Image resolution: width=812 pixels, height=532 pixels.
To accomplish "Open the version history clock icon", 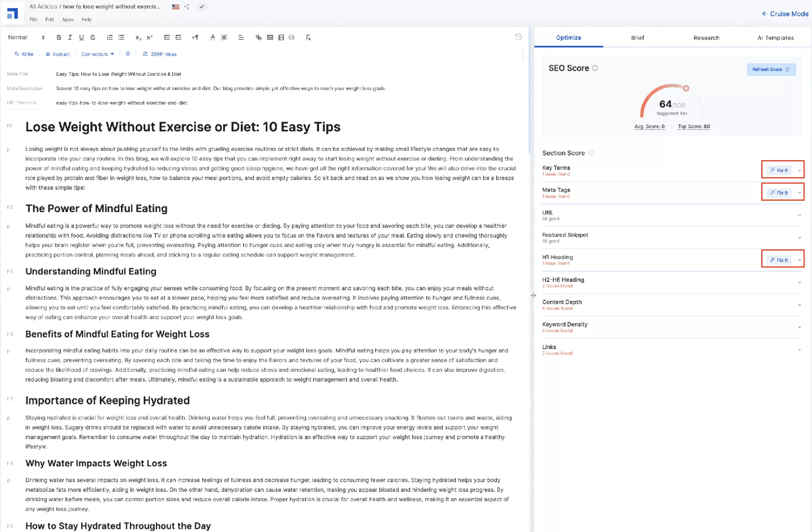I will [518, 37].
